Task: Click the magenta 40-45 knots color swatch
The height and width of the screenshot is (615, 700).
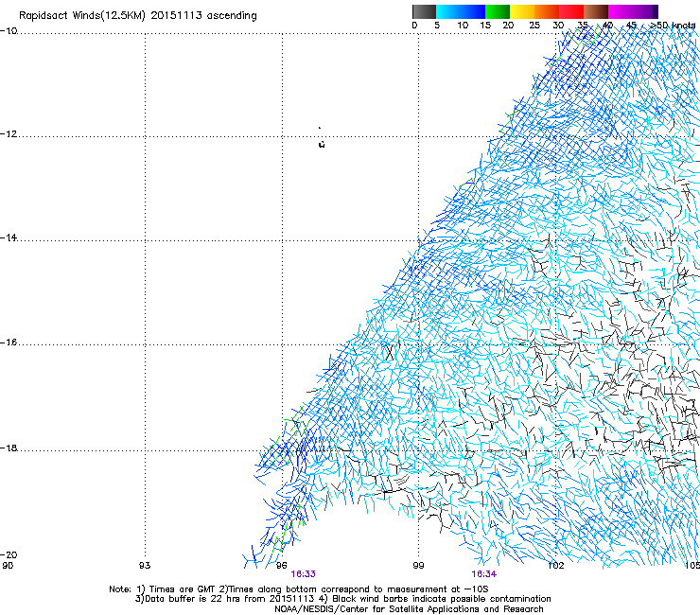Action: click(x=621, y=11)
